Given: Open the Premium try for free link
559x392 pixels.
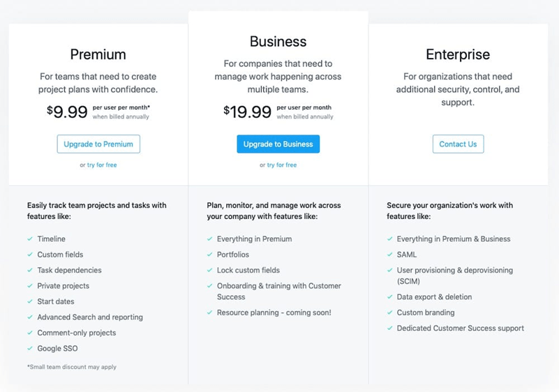Looking at the screenshot, I should coord(102,165).
